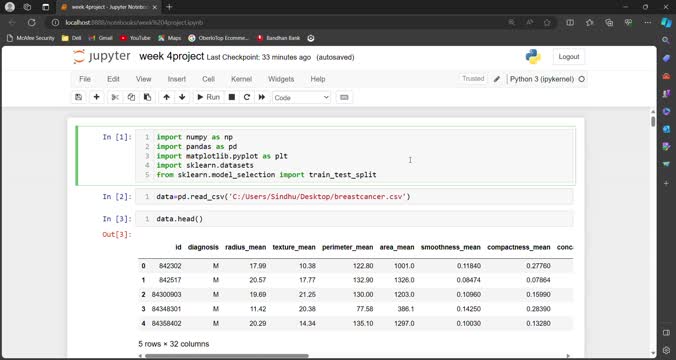Restart kernel and run all cells icon
The image size is (676, 360).
coord(262,97)
